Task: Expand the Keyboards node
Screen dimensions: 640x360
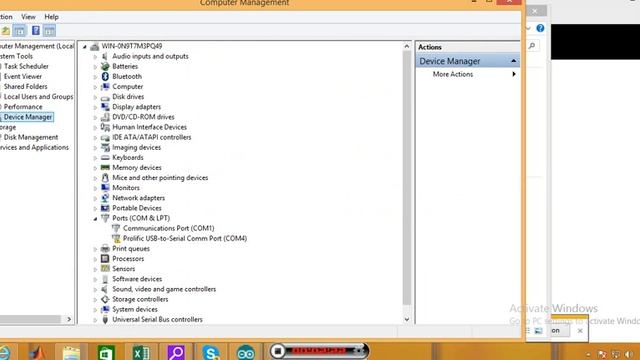Action: click(x=95, y=158)
